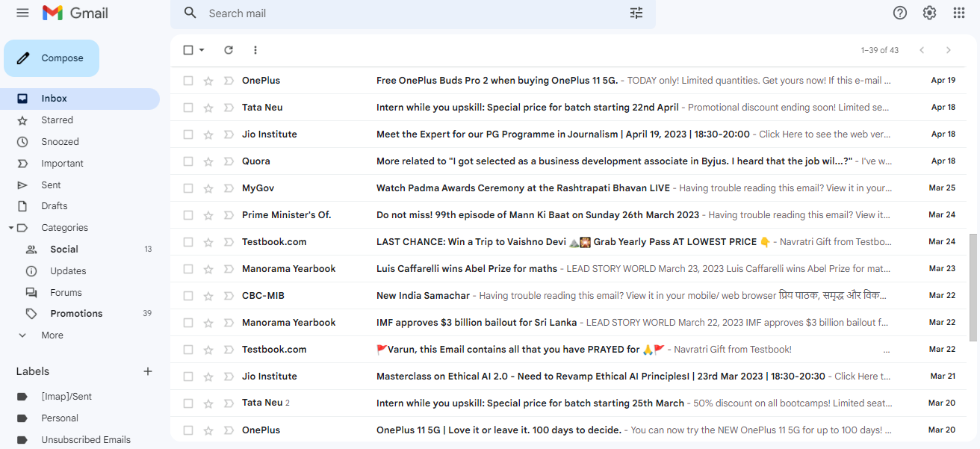
Task: Open the Support help icon
Action: 900,13
